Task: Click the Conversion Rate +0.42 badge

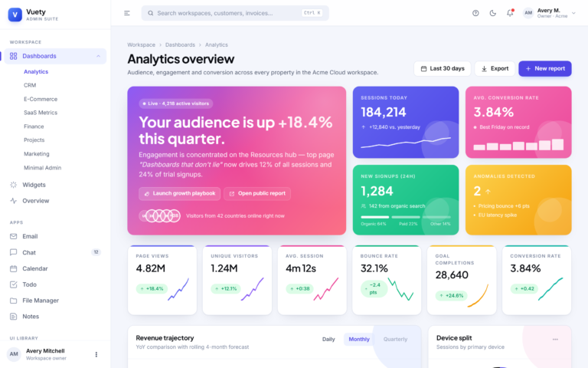Action: 524,289
